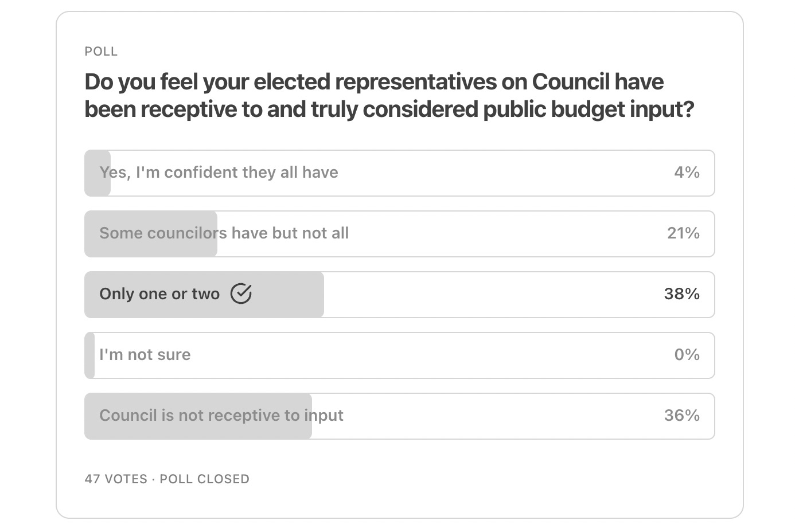Viewport: 795px width, 532px height.
Task: Click the 47 VOTES count text
Action: coord(116,479)
